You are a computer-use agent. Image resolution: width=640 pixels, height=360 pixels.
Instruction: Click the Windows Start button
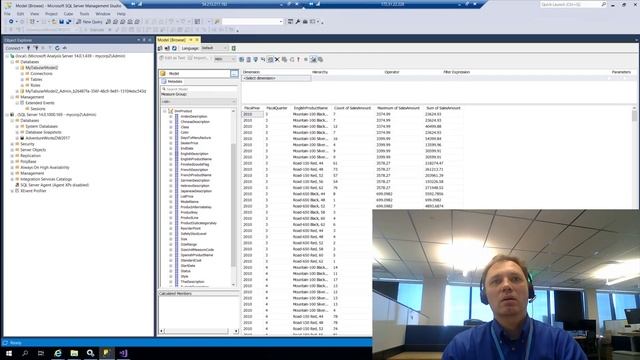[x=9, y=353]
